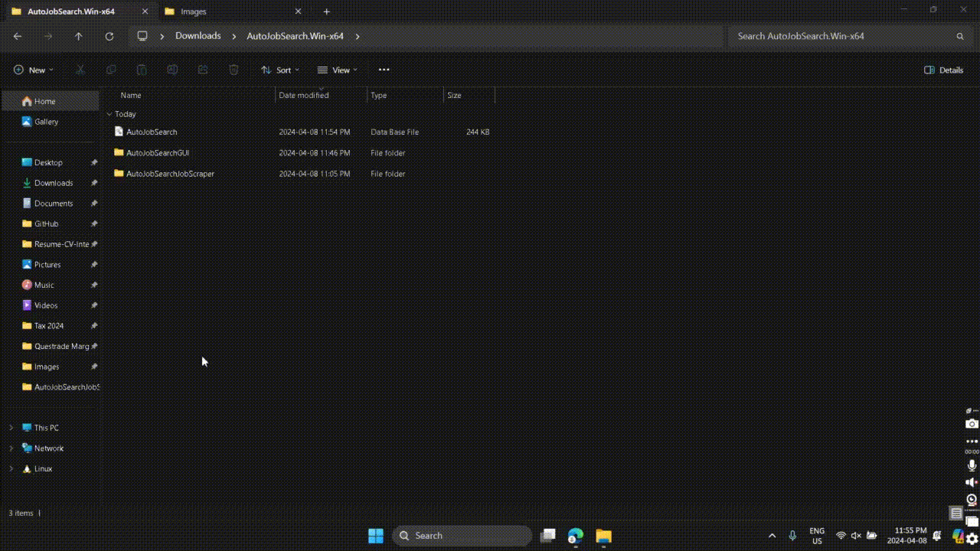Click the Refresh icon in navigation bar

click(x=109, y=36)
